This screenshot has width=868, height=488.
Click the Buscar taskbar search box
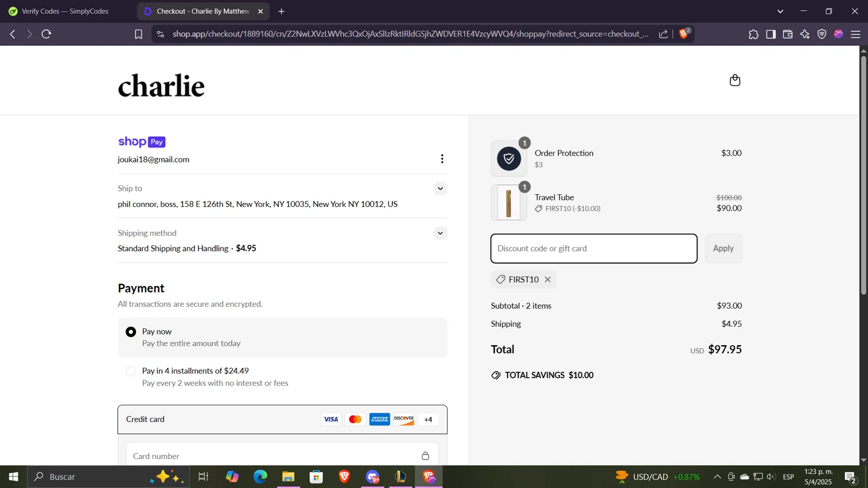(x=108, y=476)
